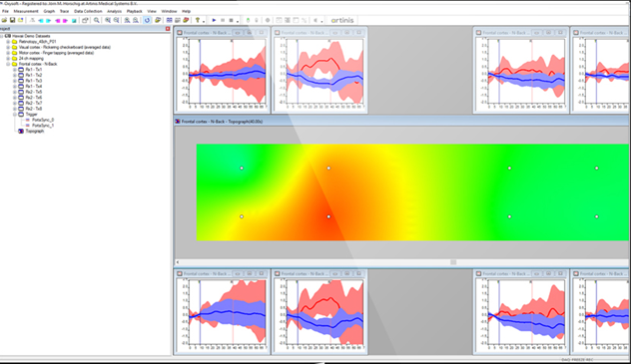Image resolution: width=631 pixels, height=364 pixels.
Task: Click the highlighted blue refresh toolbar icon
Action: pyautogui.click(x=148, y=20)
